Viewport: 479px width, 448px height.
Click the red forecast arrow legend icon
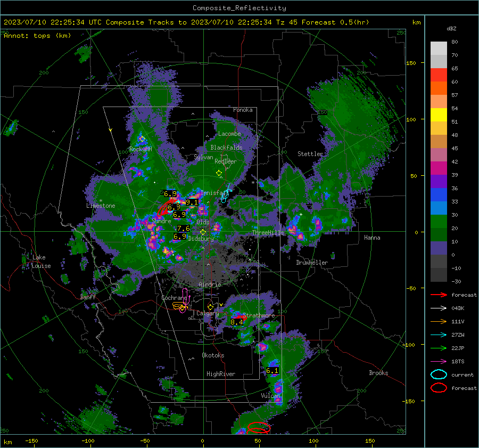point(439,295)
